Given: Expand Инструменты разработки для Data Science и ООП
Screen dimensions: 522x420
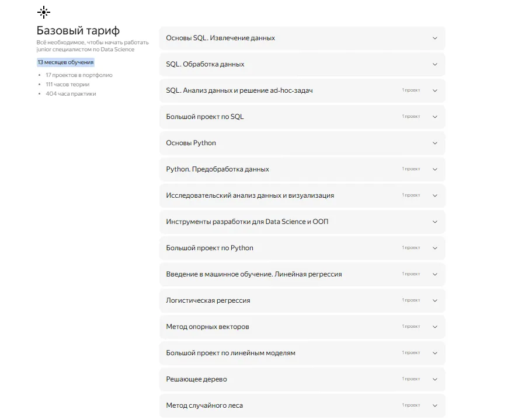Looking at the screenshot, I should pos(247,222).
